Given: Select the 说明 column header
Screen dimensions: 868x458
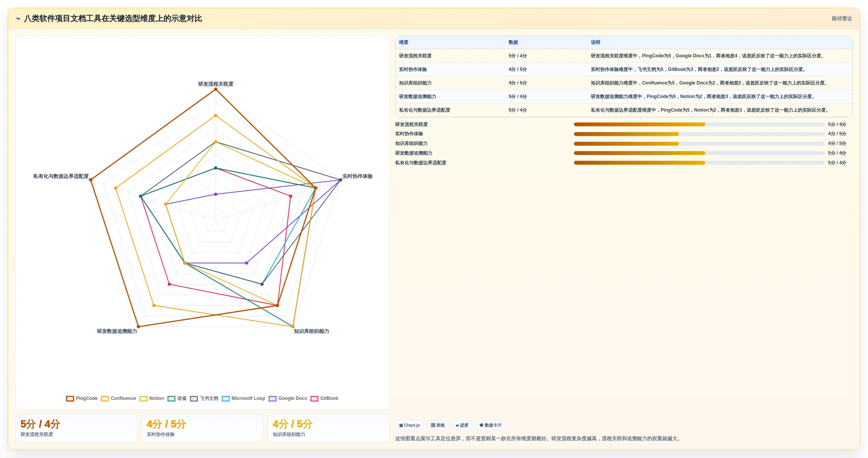Looking at the screenshot, I should (x=595, y=42).
